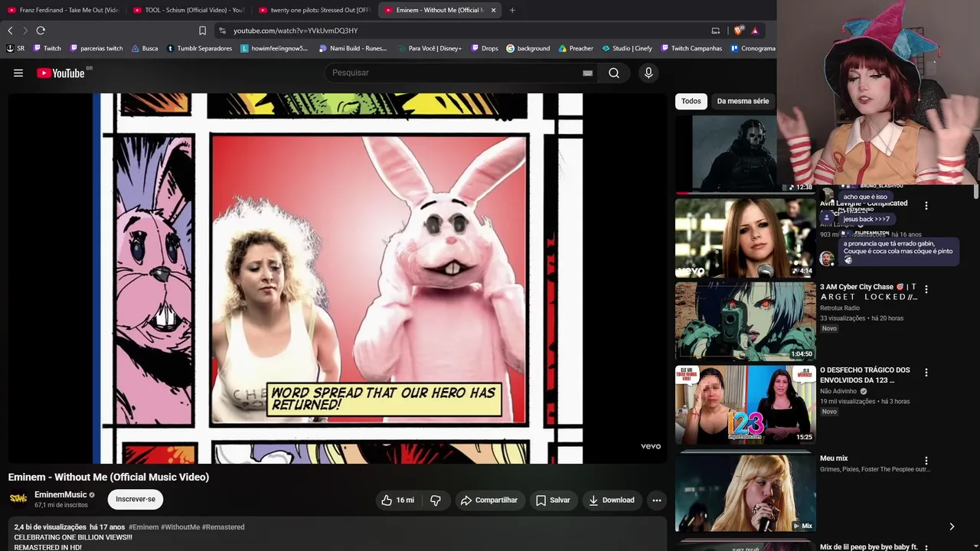The height and width of the screenshot is (551, 980).
Task: Open options menu for Meu mix
Action: click(926, 461)
